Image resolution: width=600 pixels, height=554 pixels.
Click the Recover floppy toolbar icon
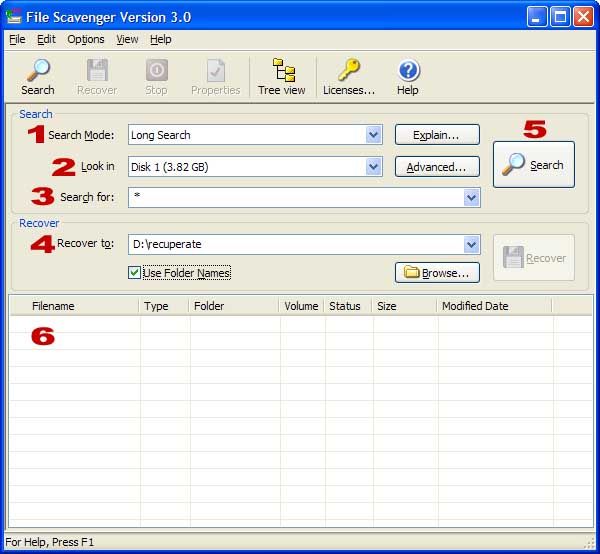(97, 70)
